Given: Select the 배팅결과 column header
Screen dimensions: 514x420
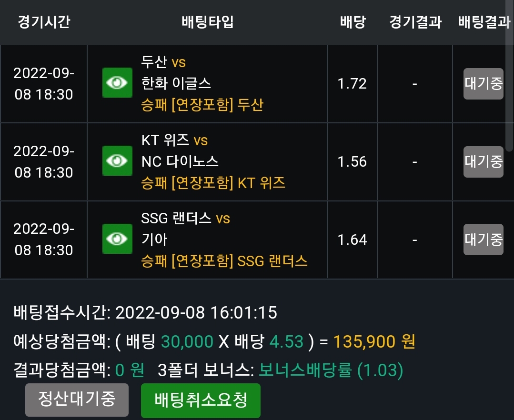Looking at the screenshot, I should 484,22.
